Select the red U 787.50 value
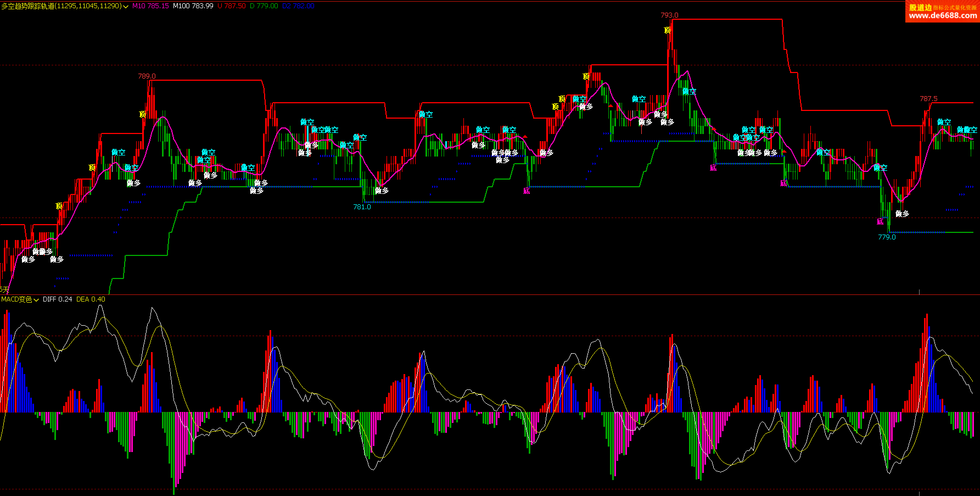 click(x=232, y=6)
